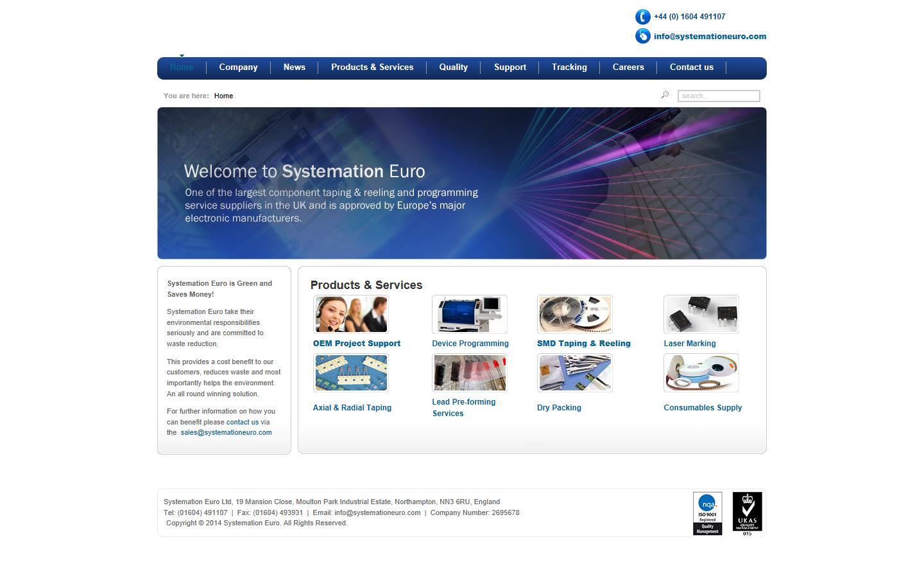Open the Dry Packing image thumbnail

pyautogui.click(x=574, y=372)
